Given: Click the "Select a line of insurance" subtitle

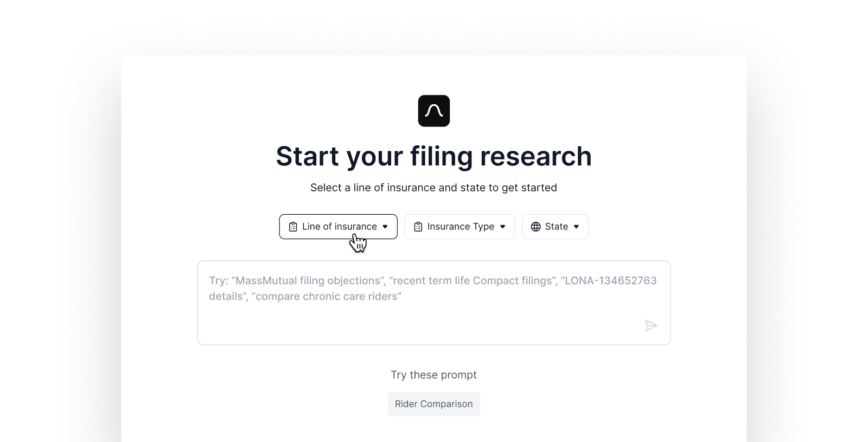Looking at the screenshot, I should point(433,188).
